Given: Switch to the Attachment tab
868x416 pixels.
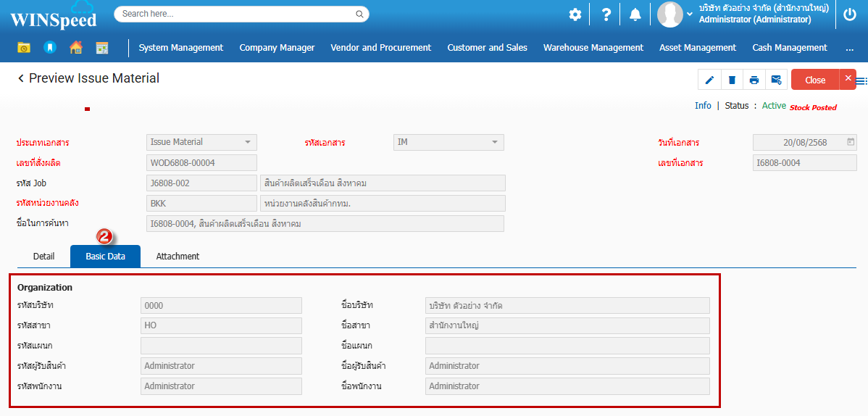Looking at the screenshot, I should pyautogui.click(x=178, y=257).
